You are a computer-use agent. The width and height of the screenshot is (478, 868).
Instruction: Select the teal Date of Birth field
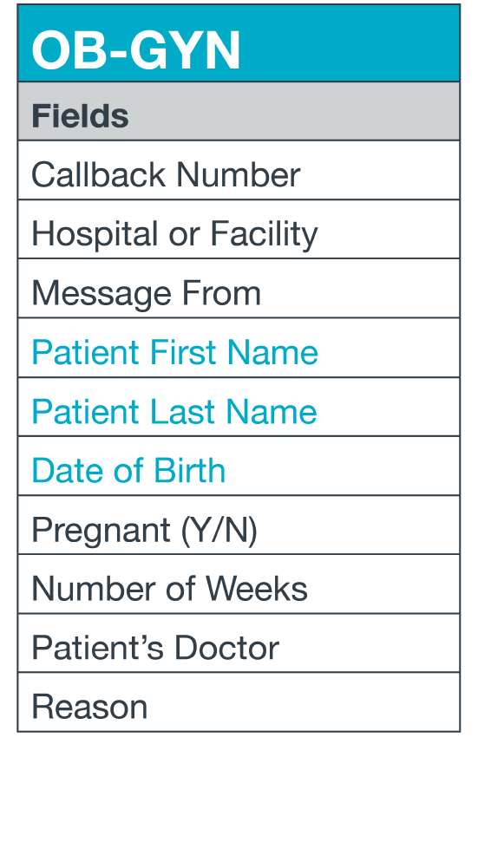(128, 471)
